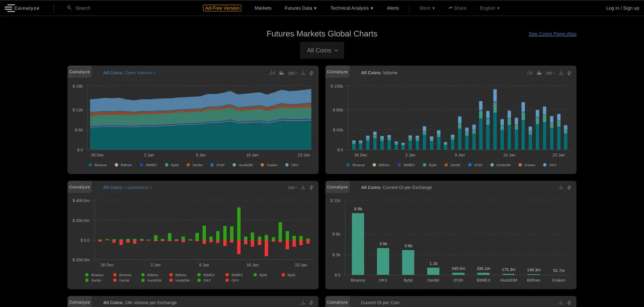This screenshot has width=644, height=307.
Task: Download the Current OI per Coin chart
Action: click(x=560, y=302)
